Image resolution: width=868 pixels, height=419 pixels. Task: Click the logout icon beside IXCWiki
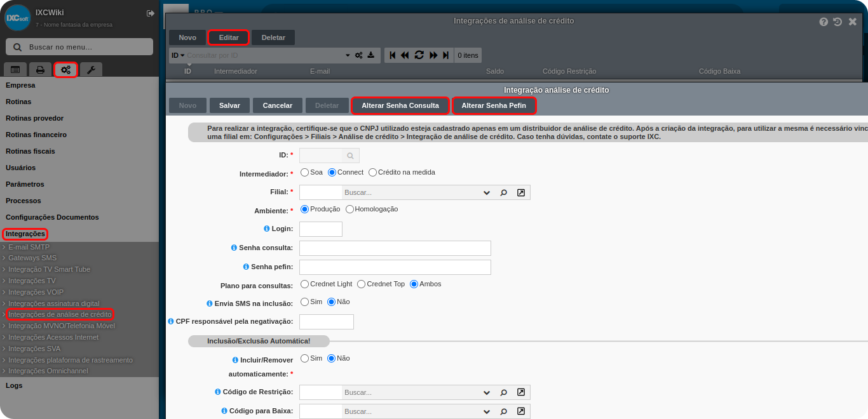point(150,13)
